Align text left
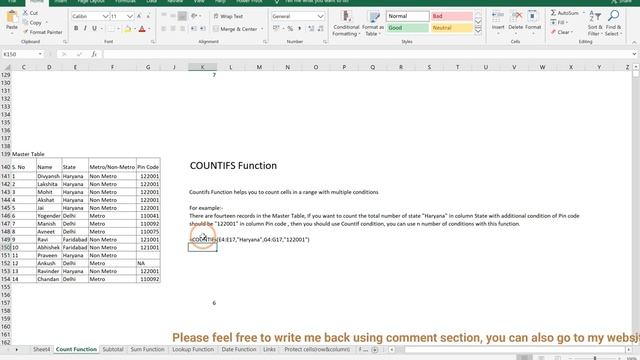The height and width of the screenshot is (360, 640). (x=164, y=29)
